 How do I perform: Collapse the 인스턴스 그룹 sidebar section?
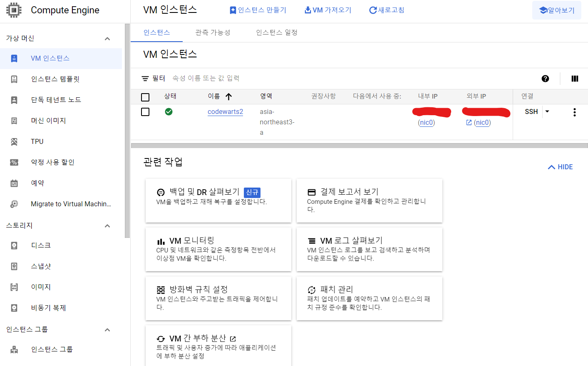click(107, 330)
